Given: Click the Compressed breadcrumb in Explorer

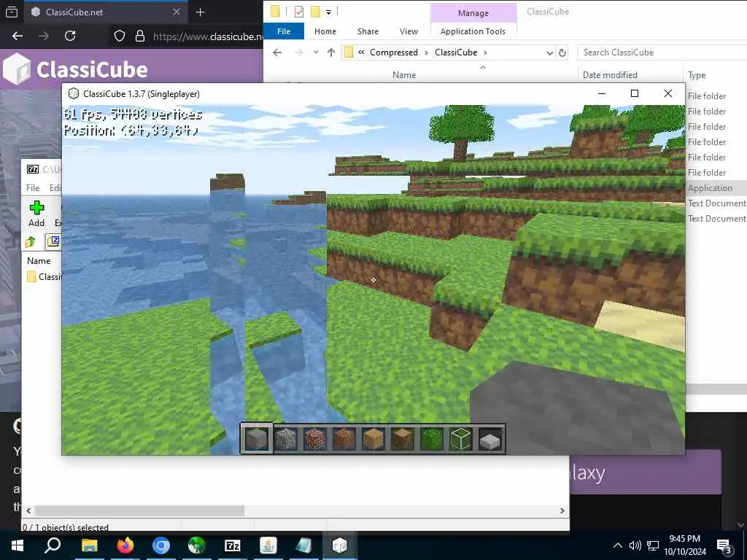Looking at the screenshot, I should [x=393, y=52].
